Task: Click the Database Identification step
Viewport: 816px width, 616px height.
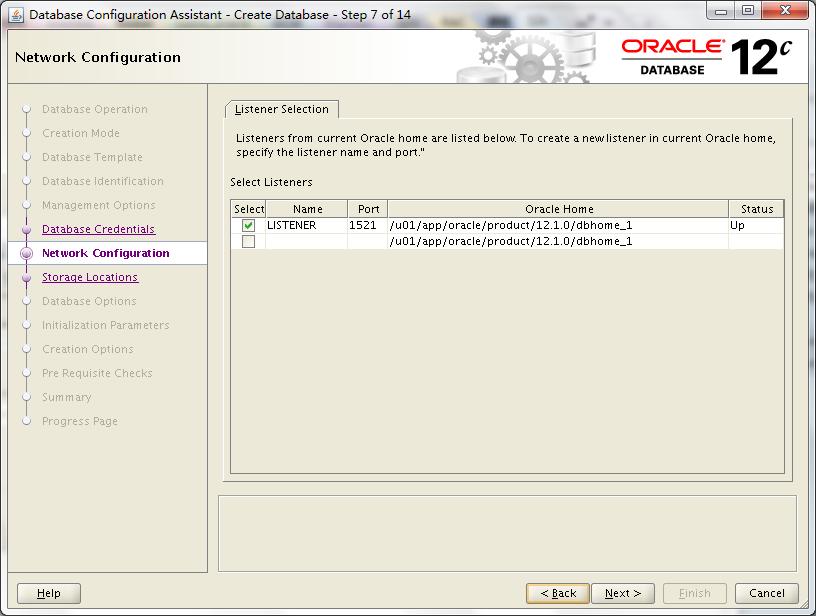Action: (x=103, y=181)
